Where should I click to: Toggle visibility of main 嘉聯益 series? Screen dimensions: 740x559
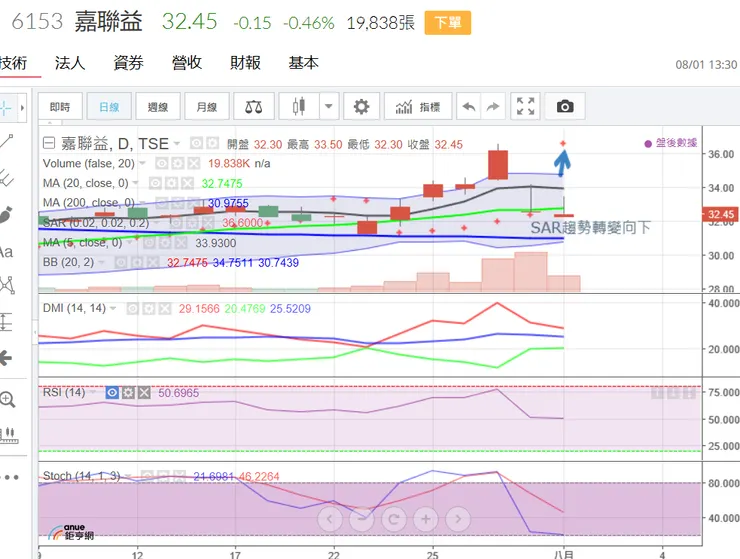(196, 143)
